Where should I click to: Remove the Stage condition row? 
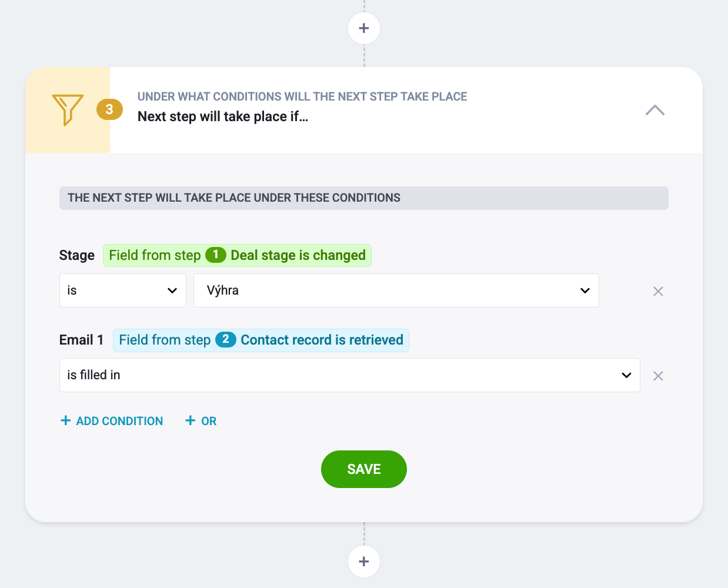tap(658, 291)
